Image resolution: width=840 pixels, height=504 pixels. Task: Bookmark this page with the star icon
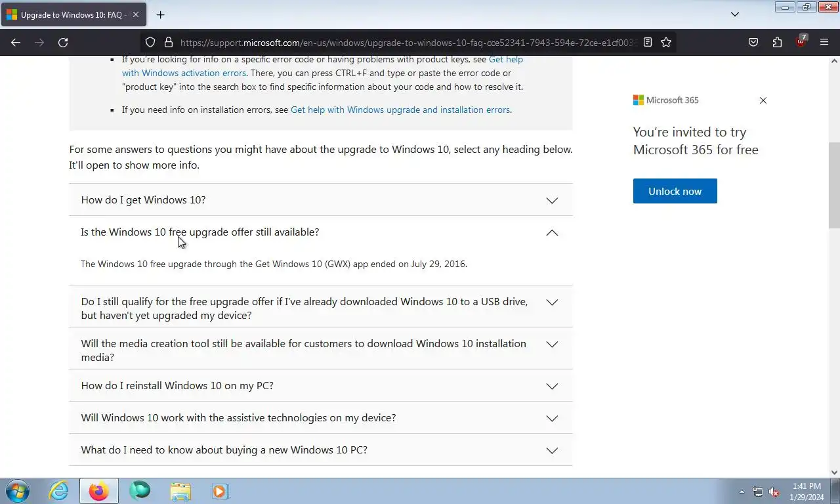click(666, 42)
